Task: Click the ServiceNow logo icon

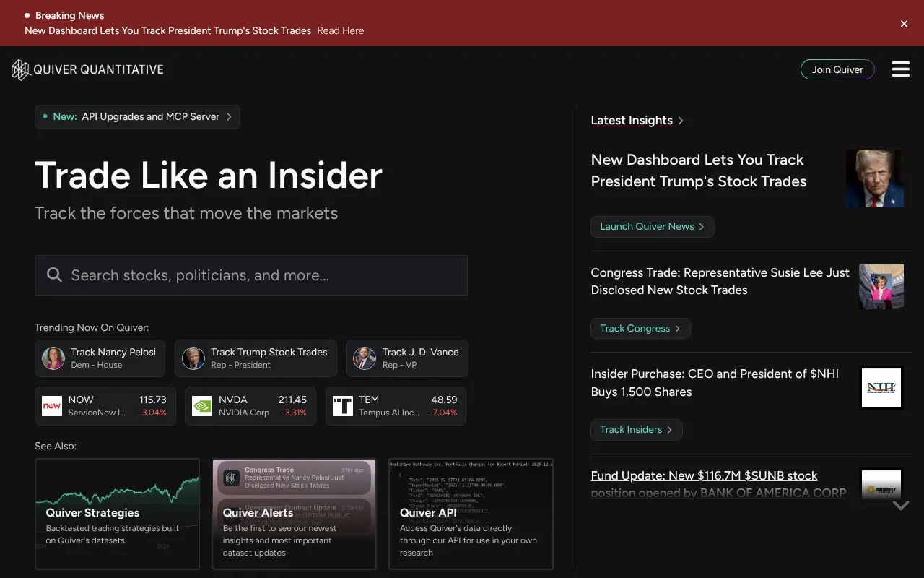Action: [x=52, y=406]
